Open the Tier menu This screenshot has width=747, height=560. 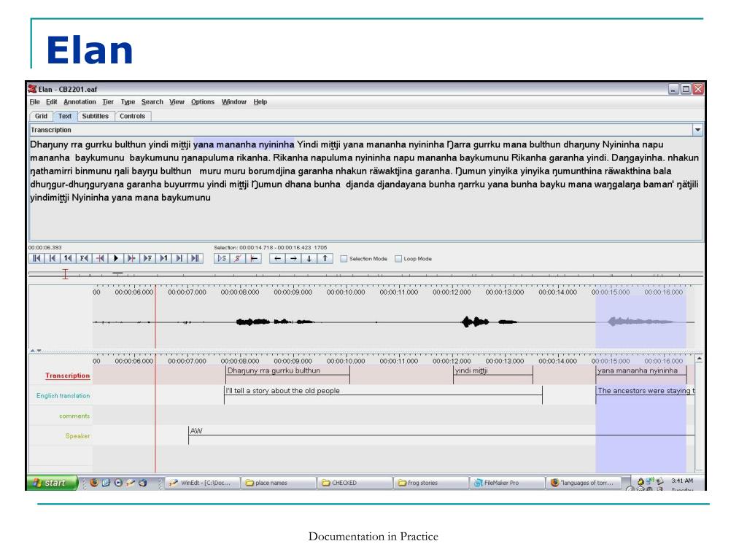pos(108,102)
